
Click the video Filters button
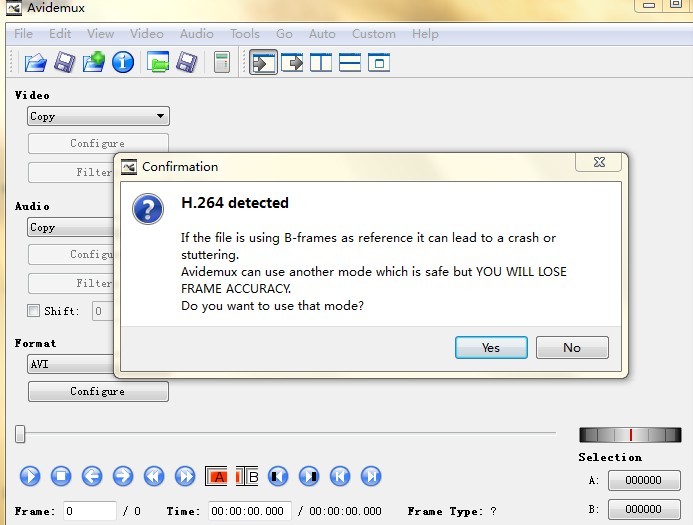pyautogui.click(x=71, y=172)
